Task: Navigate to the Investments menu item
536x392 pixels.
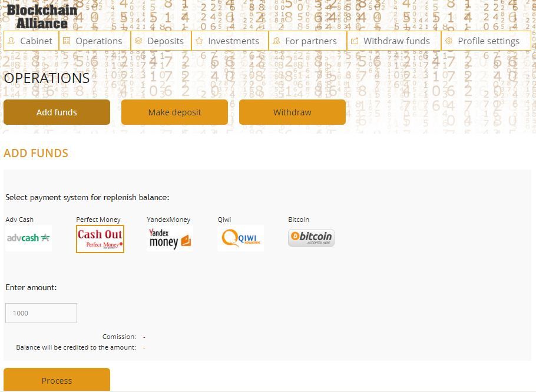Action: coord(230,41)
